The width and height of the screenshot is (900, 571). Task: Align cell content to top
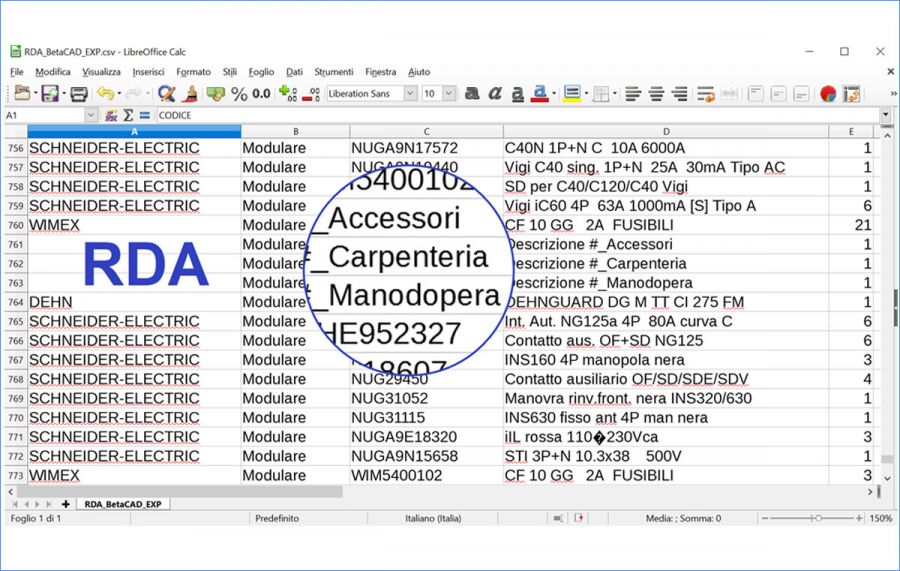(755, 94)
